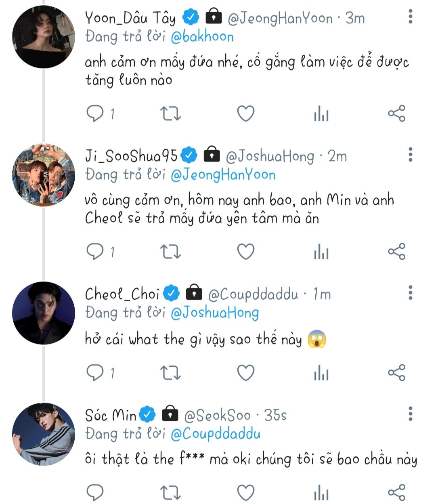Viewport: 436px width, 504px height.
Task: Expand three-dot menu on Cheol_Choi's tweet
Action: coord(410,293)
